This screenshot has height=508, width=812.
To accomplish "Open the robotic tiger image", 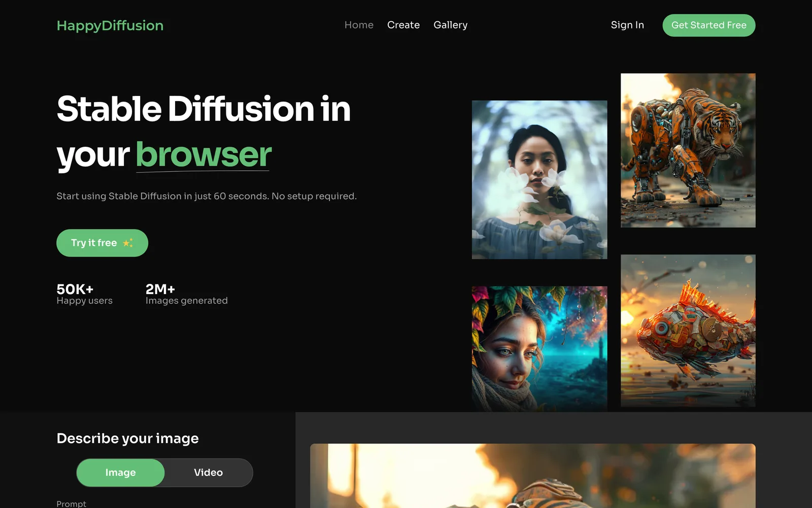I will pyautogui.click(x=688, y=150).
